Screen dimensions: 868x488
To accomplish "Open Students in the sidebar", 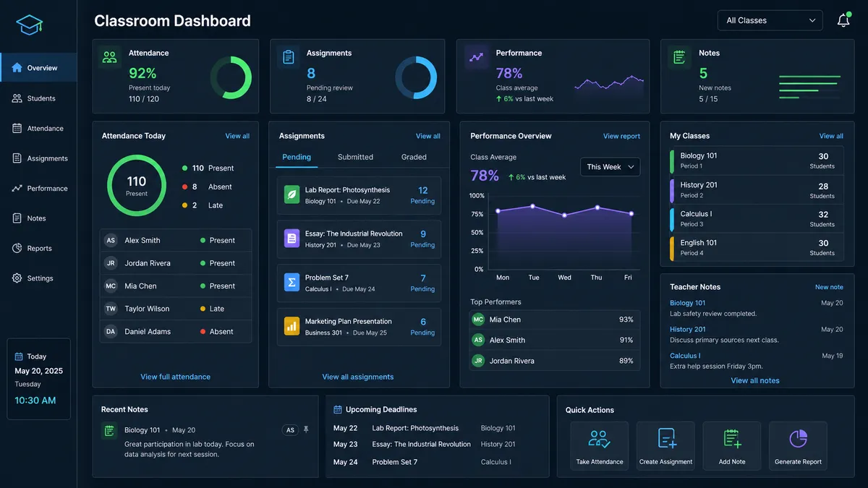I will tap(38, 98).
